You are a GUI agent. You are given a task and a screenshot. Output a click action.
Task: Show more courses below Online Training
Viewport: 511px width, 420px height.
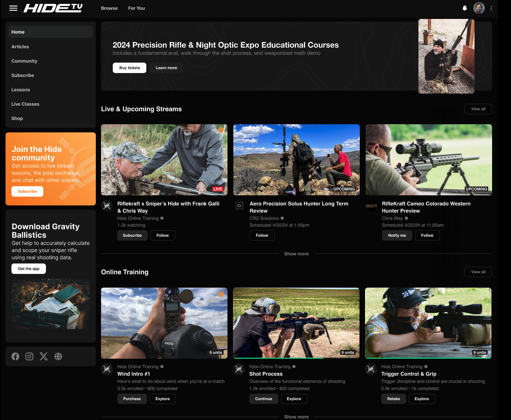[296, 417]
